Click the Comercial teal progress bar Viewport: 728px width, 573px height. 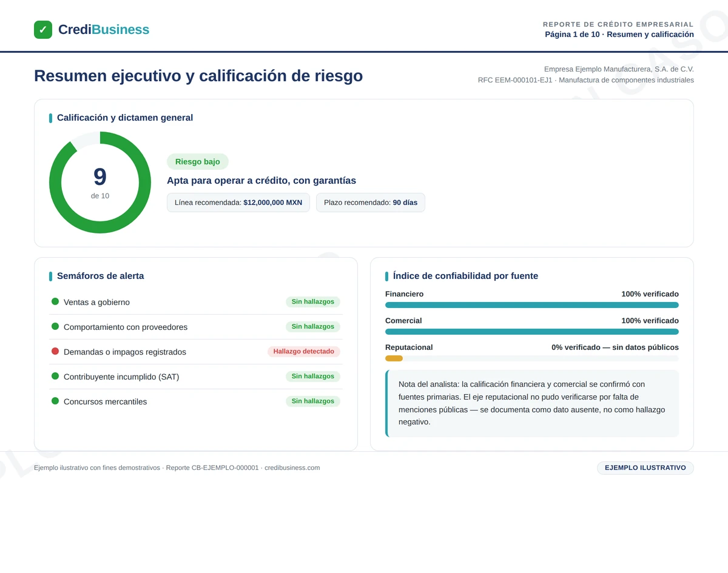coord(532,332)
